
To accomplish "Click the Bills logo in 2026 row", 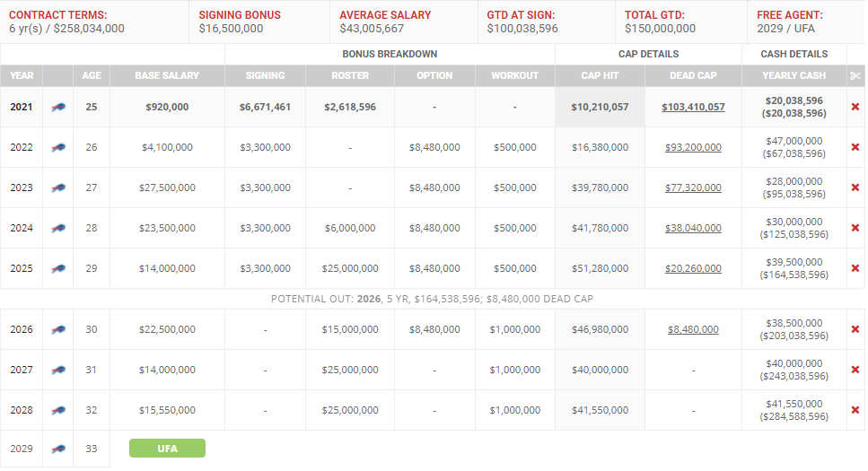I will [57, 329].
